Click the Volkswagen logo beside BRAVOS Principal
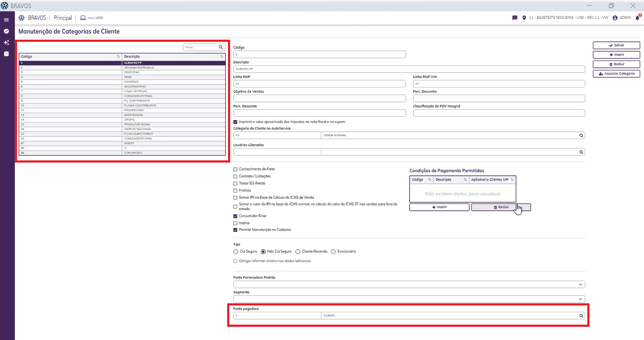644x340 pixels. [x=21, y=18]
